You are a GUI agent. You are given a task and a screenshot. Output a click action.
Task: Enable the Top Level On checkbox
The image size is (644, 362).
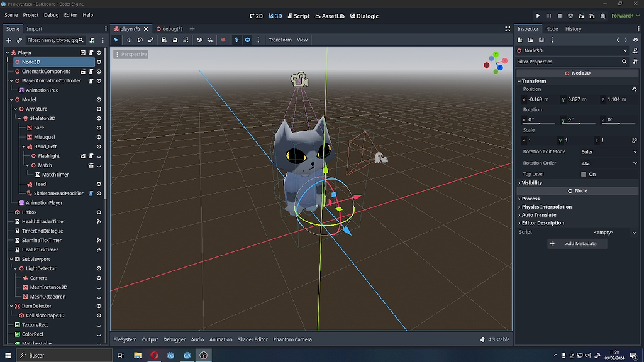pyautogui.click(x=584, y=175)
